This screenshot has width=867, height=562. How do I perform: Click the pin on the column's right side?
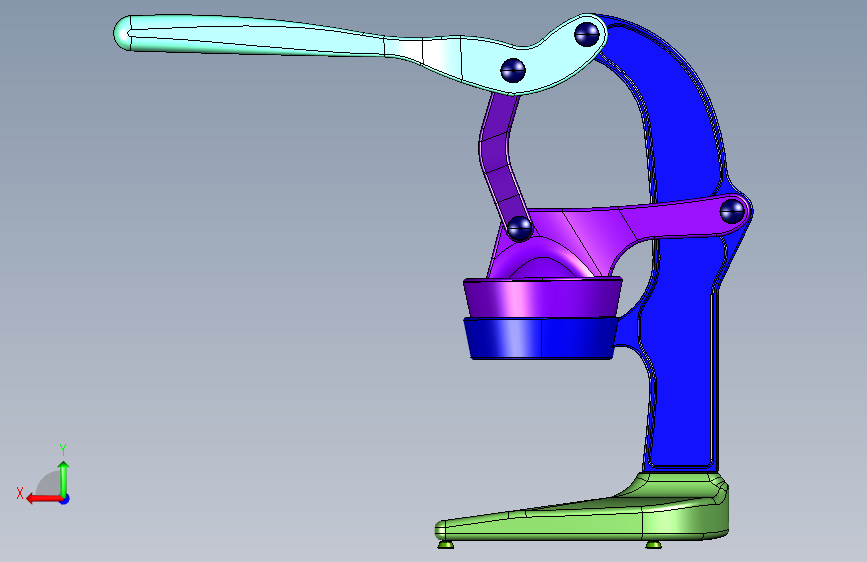tap(732, 211)
